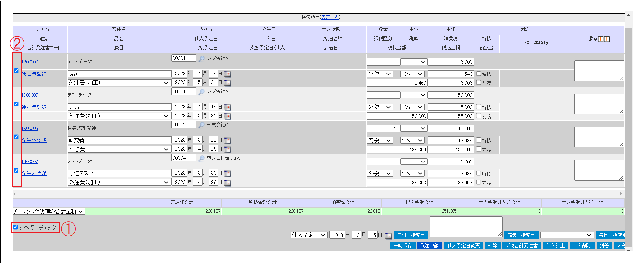Click first orange exclamation icon next to 備考
Screen dimensions: 644x265
600,39
